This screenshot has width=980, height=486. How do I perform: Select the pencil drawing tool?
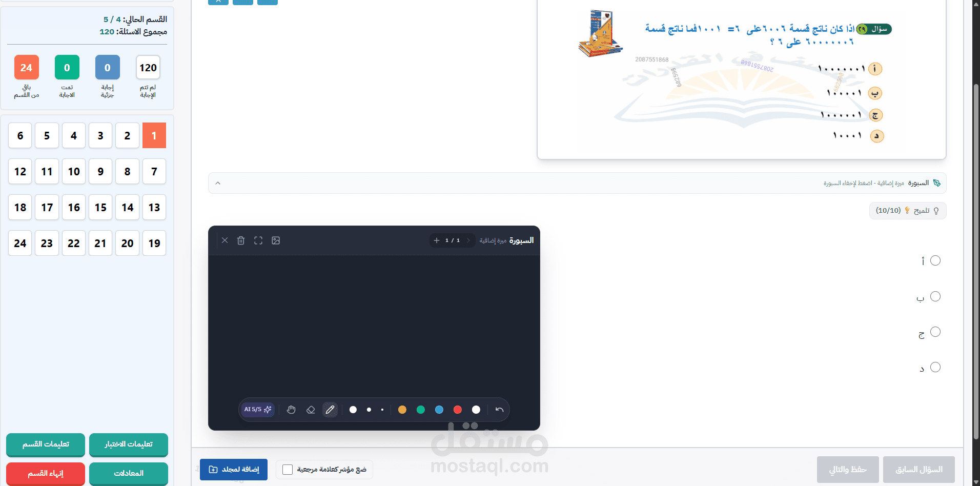point(330,410)
